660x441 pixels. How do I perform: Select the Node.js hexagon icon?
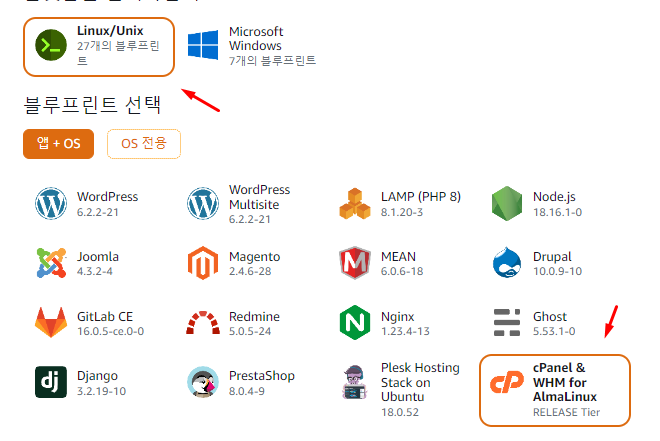[507, 204]
